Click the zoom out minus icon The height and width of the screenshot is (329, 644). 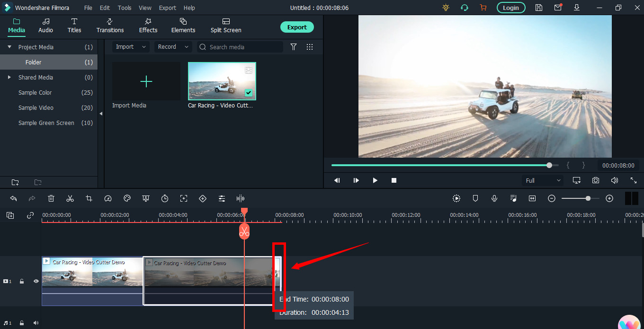(x=552, y=198)
